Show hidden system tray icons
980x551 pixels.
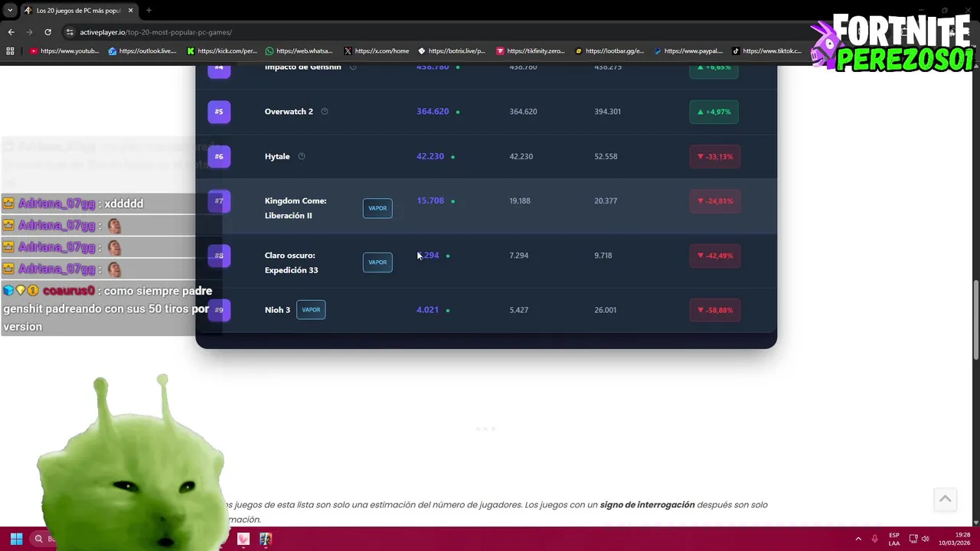tap(858, 539)
